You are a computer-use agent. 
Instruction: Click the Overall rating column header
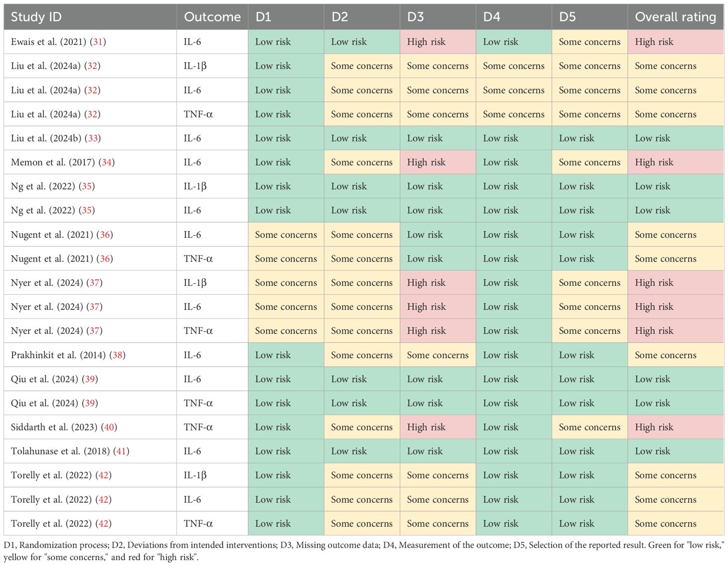675,17
